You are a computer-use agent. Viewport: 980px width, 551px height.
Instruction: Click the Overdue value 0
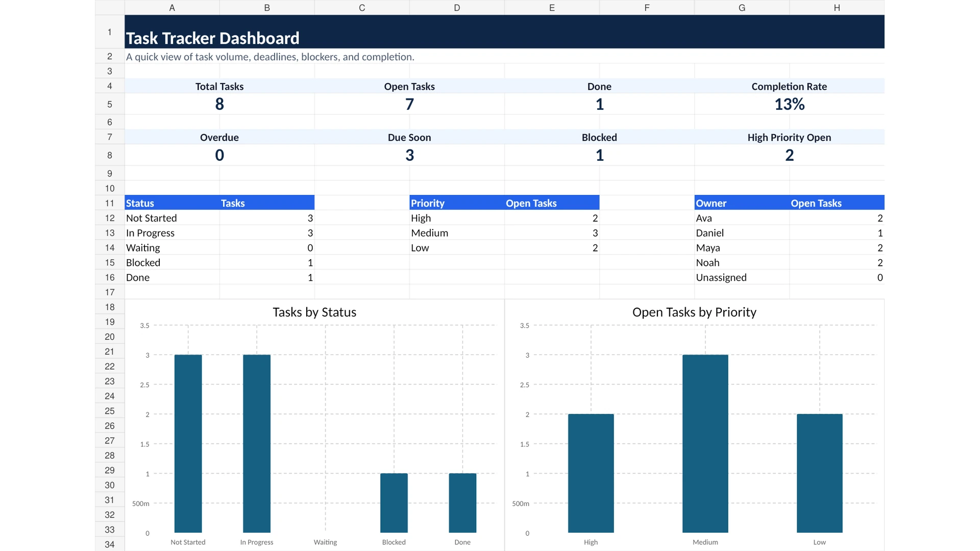pos(219,155)
